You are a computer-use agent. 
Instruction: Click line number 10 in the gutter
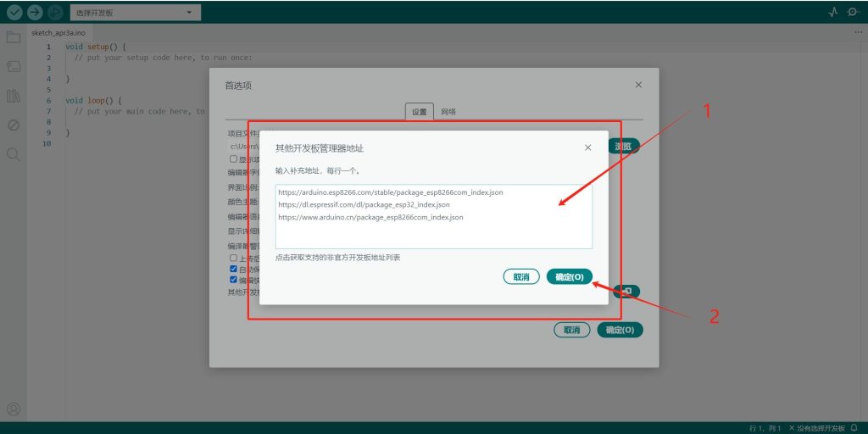coord(47,143)
